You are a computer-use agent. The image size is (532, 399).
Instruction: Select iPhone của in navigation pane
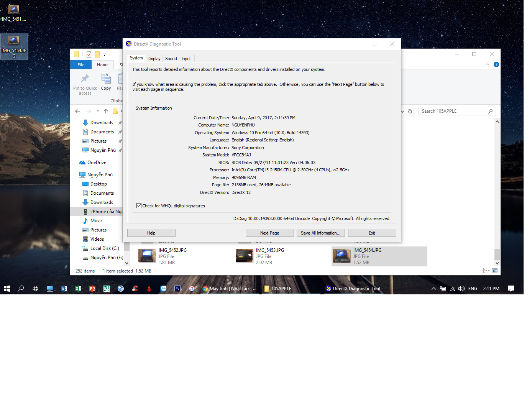(103, 212)
